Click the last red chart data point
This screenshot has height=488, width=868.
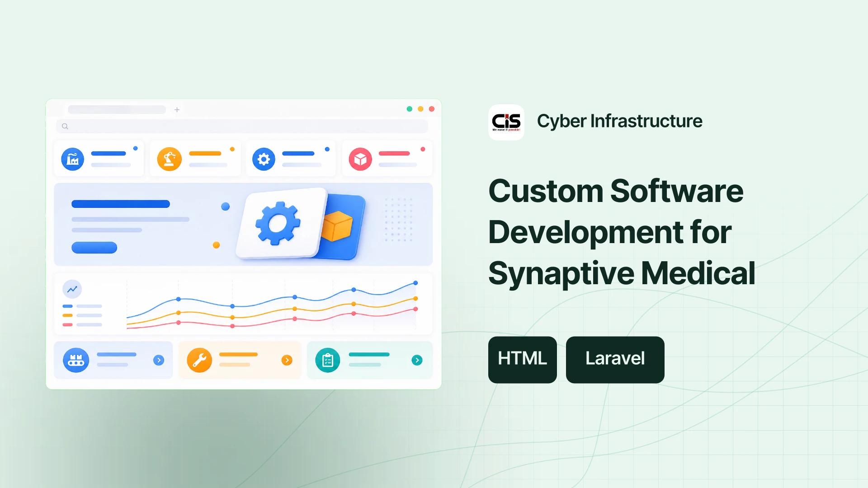(415, 309)
